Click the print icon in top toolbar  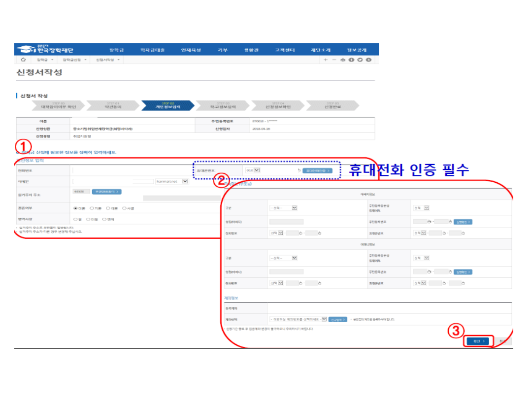(343, 60)
